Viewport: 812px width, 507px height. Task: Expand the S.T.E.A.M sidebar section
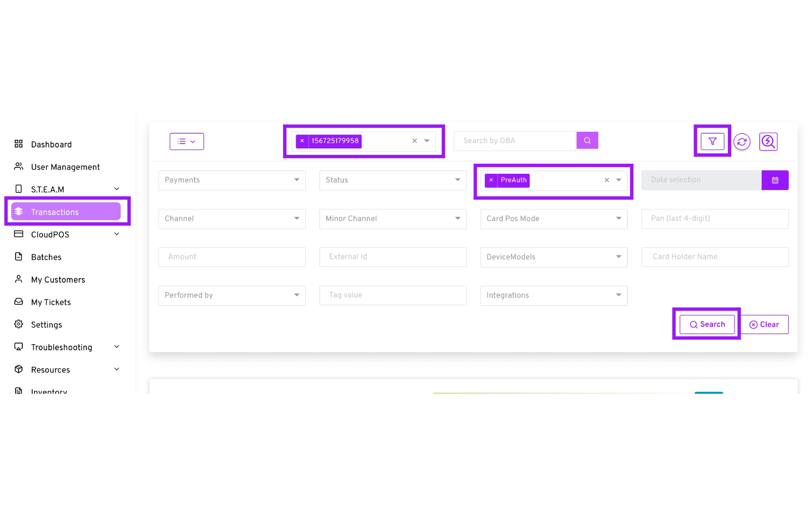[117, 189]
